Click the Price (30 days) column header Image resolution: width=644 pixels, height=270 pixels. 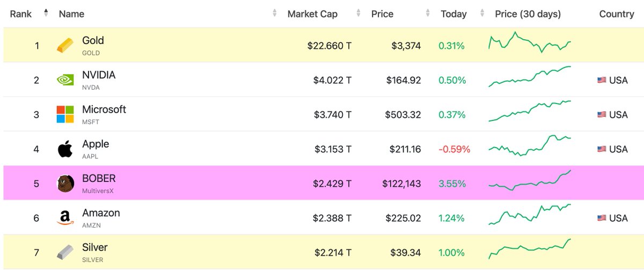[528, 14]
